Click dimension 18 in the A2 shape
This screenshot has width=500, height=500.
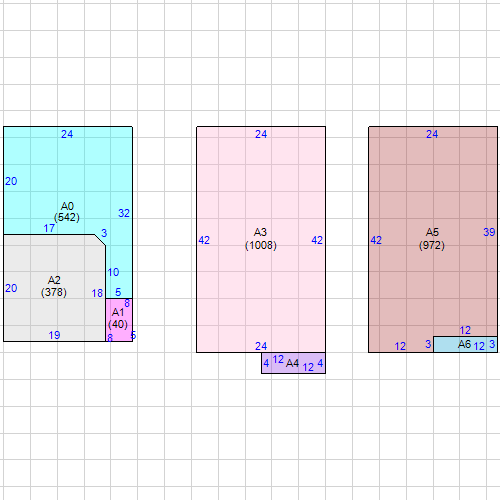pos(97,293)
